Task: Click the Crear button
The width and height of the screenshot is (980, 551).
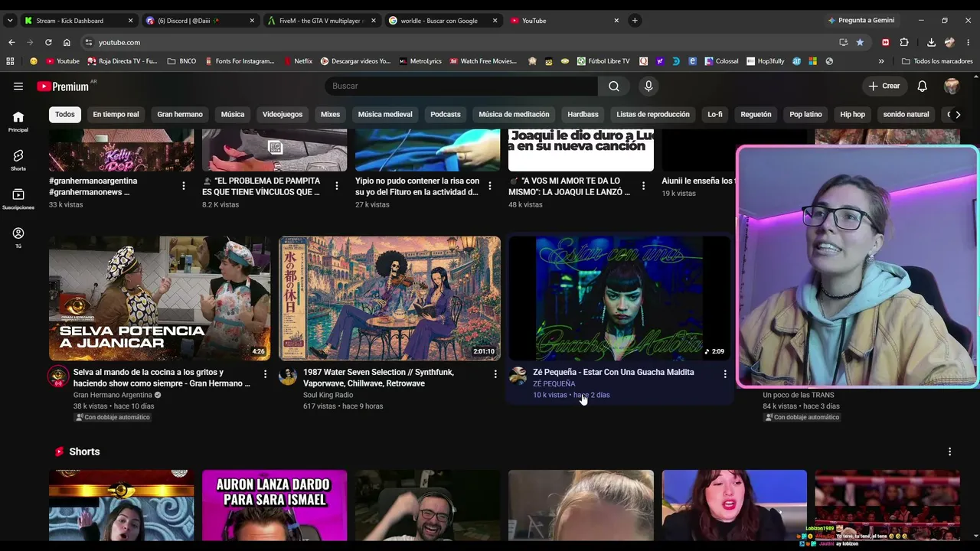Action: [884, 86]
